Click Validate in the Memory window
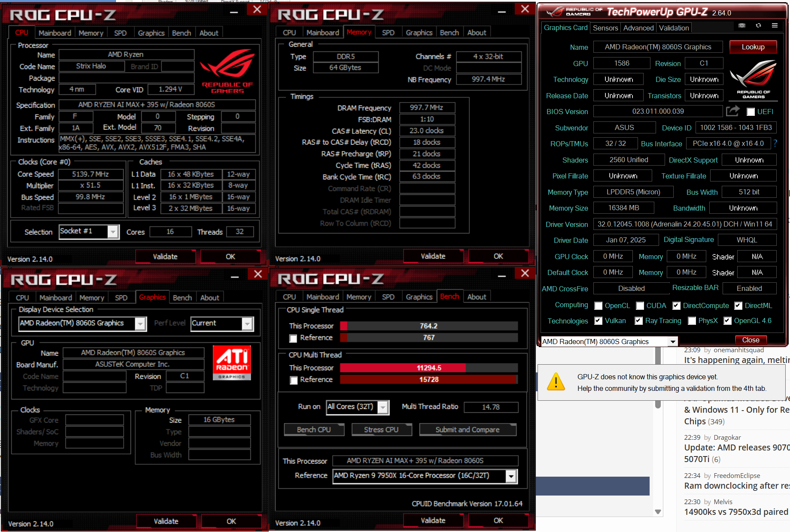 click(433, 257)
